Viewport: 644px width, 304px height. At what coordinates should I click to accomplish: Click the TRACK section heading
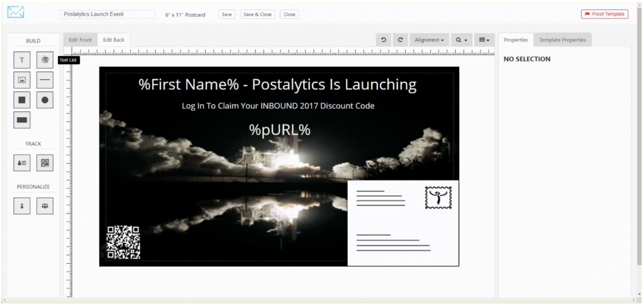click(x=33, y=144)
